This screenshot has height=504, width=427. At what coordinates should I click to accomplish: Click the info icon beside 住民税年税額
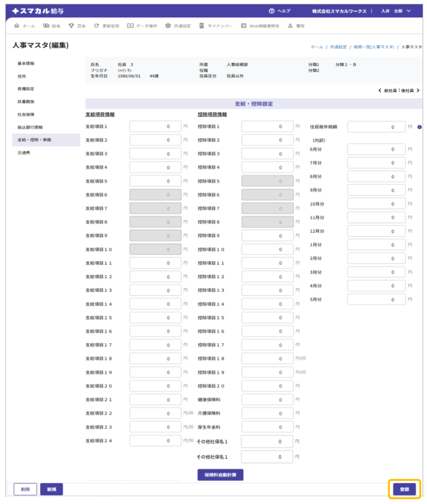pos(419,126)
